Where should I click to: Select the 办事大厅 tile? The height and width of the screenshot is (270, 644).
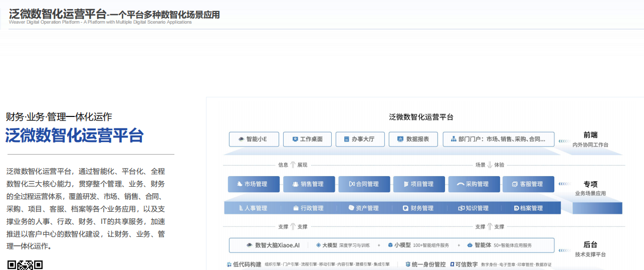(x=360, y=139)
